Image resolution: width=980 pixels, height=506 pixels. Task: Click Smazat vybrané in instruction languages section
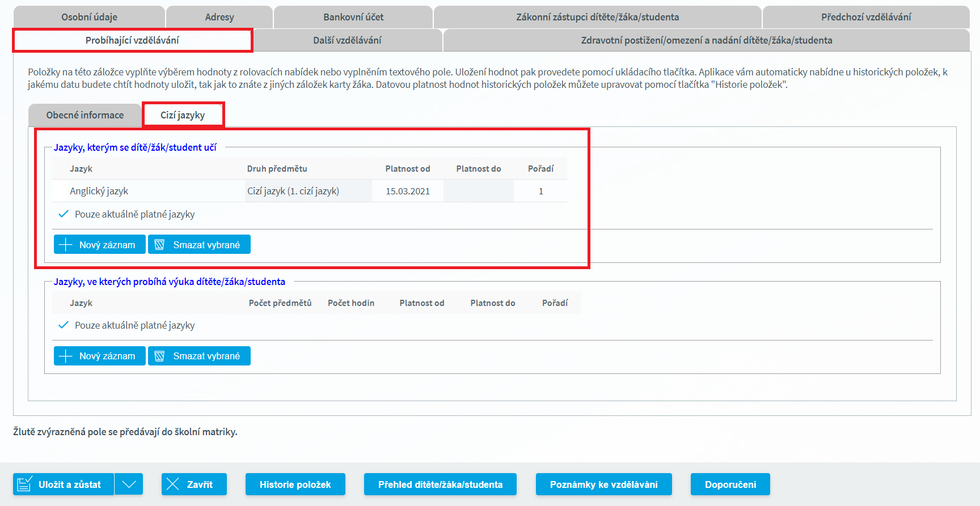199,356
